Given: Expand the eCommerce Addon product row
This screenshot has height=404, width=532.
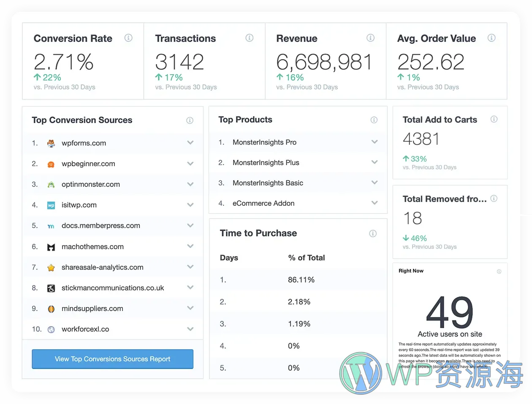Looking at the screenshot, I should click(375, 202).
